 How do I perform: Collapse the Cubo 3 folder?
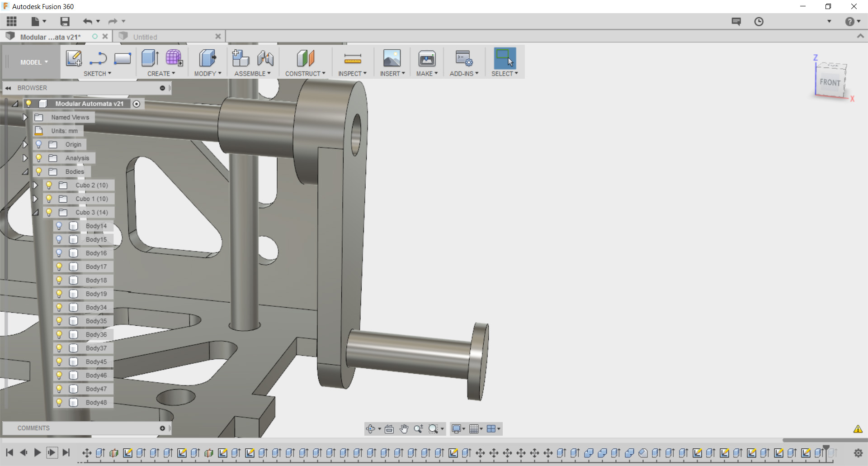(x=35, y=212)
